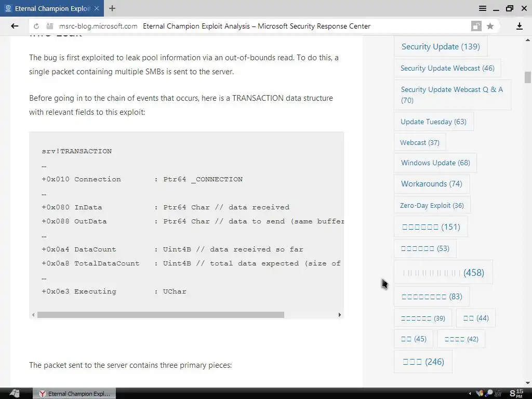This screenshot has height=399, width=532.
Task: Open Security Update Webcast Q & A tag
Action: pos(453,95)
